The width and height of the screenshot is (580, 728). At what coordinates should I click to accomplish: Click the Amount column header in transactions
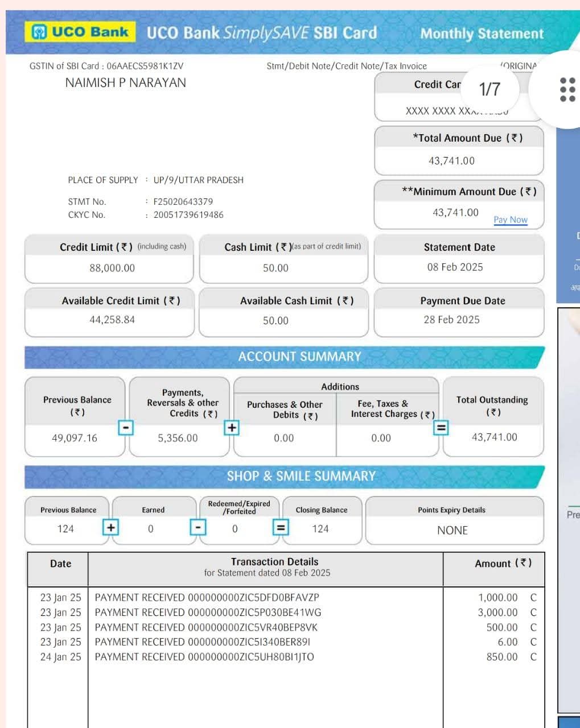[x=503, y=564]
